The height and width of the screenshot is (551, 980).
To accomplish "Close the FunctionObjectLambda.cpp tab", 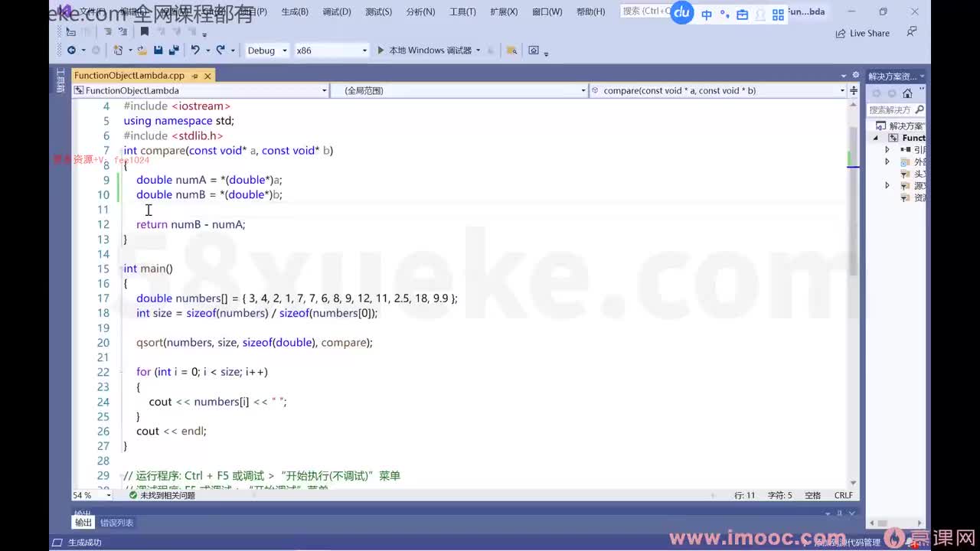I will coord(207,76).
